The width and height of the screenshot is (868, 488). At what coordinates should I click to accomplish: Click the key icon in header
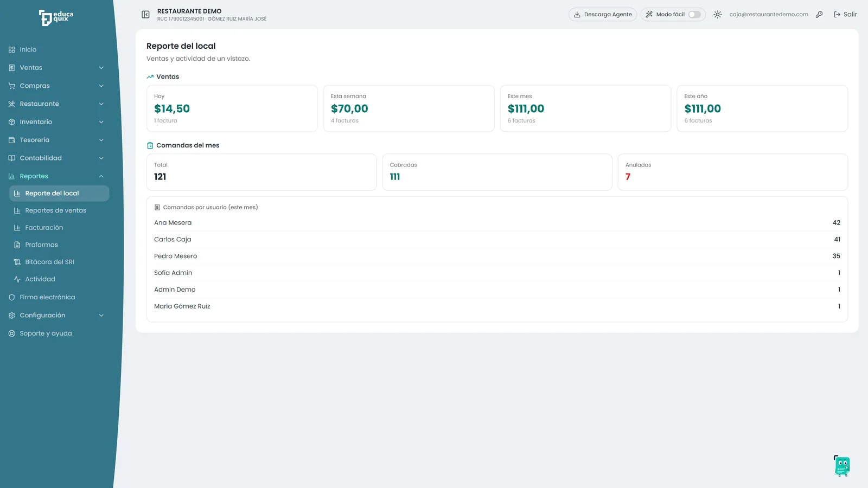pyautogui.click(x=819, y=15)
